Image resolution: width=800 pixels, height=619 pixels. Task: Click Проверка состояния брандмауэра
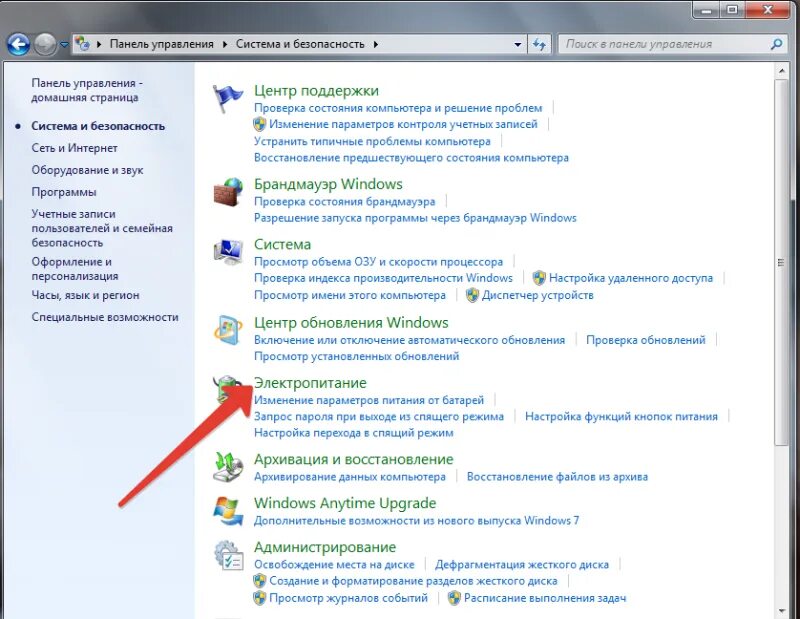click(x=344, y=202)
